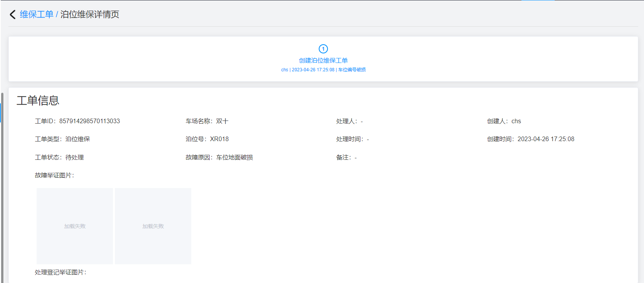
Task: Click the vertical scrollbar on left edge
Action: click(x=2, y=187)
